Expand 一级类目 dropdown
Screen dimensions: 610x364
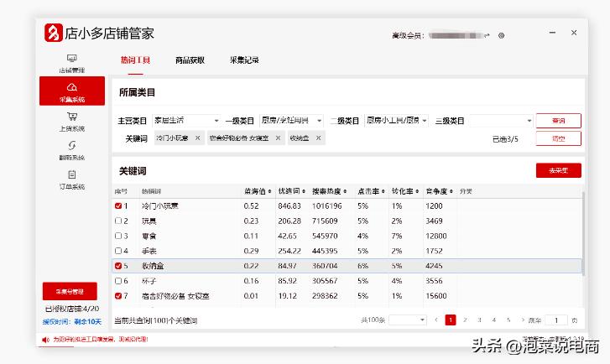(291, 121)
